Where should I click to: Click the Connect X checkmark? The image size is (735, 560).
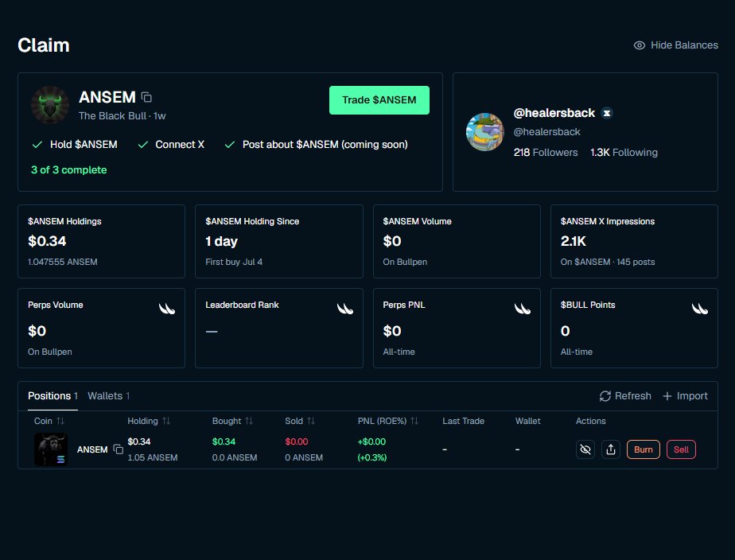tap(143, 145)
